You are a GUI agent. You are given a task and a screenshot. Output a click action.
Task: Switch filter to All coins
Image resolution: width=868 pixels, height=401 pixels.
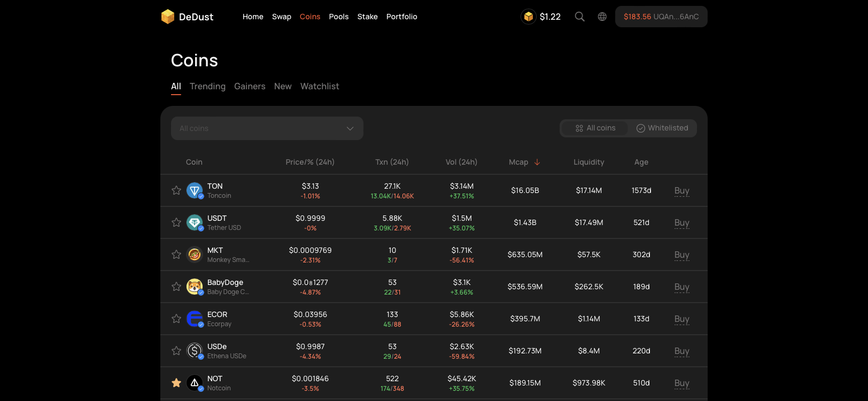(595, 128)
